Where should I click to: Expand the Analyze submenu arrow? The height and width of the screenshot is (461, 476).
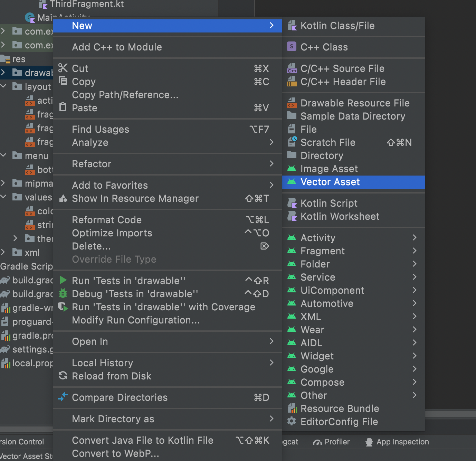272,142
